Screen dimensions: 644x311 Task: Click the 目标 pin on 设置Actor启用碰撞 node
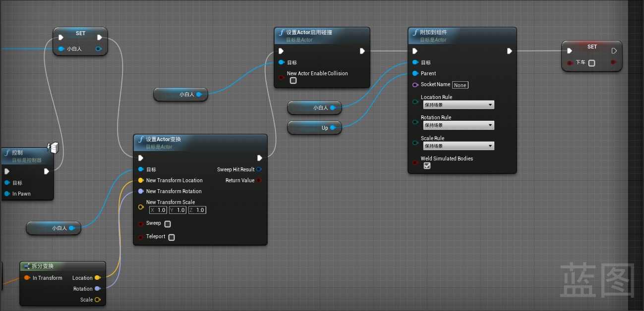(282, 62)
